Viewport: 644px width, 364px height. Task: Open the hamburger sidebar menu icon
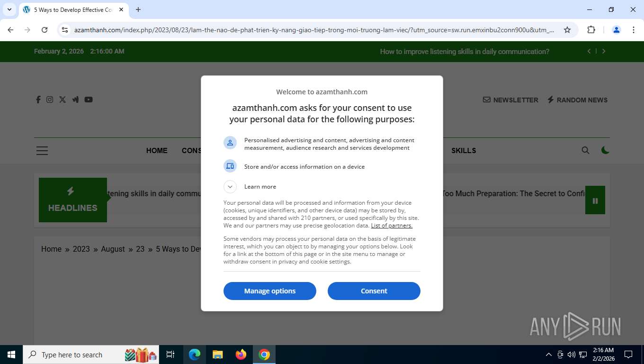(x=42, y=151)
